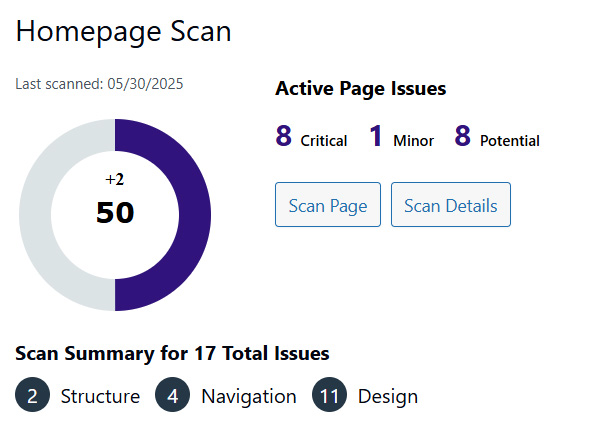Click the score 50 in donut chart

point(115,212)
